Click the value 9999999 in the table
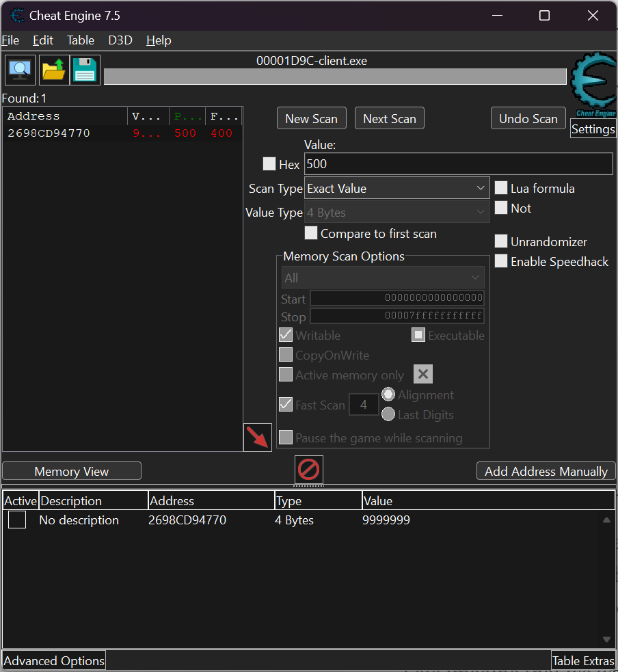This screenshot has height=672, width=618. tap(386, 520)
